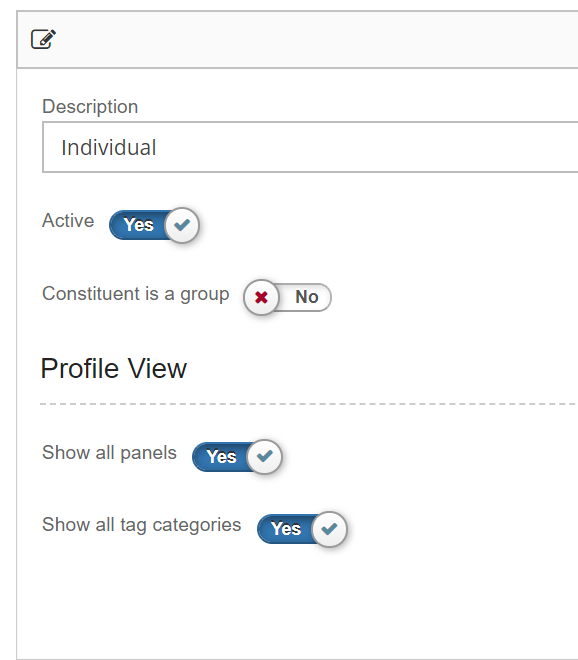Image resolution: width=578 pixels, height=660 pixels.
Task: Click the Description label text
Action: [90, 106]
